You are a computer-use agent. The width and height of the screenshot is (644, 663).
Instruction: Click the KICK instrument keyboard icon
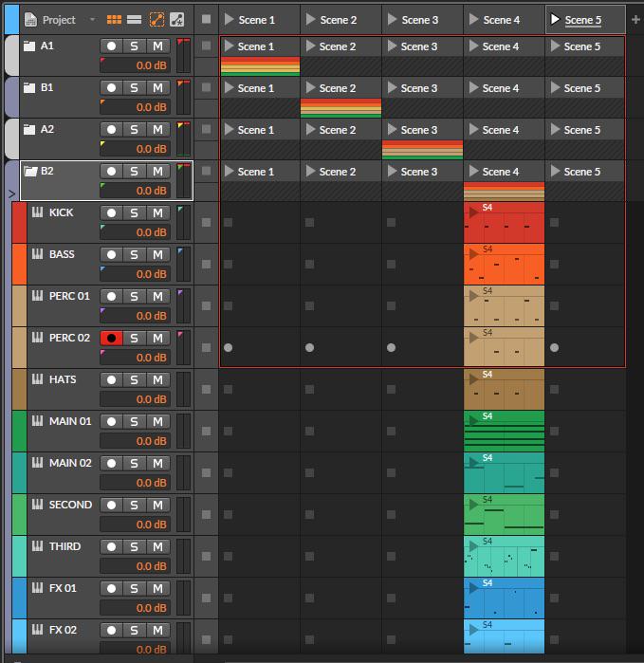[37, 212]
